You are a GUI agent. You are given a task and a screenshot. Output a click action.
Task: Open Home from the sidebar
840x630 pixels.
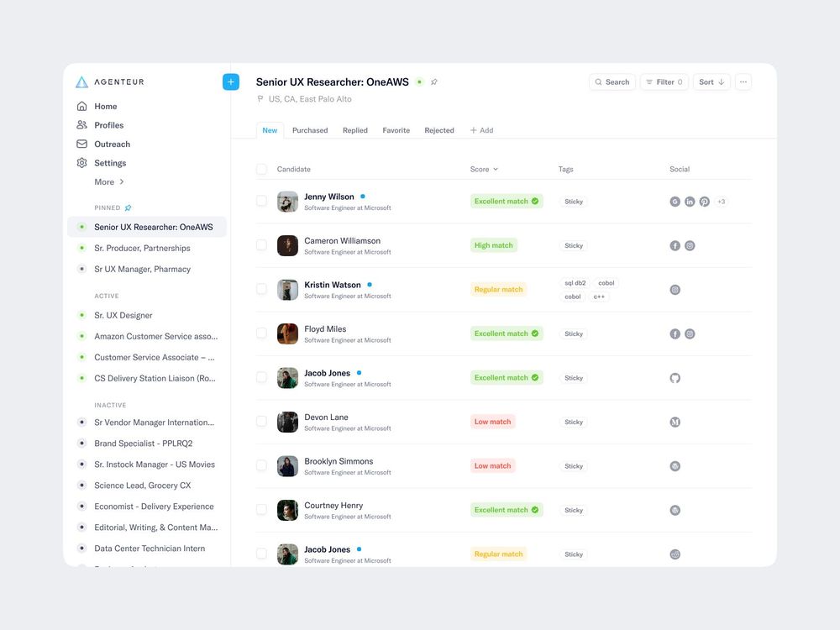[x=106, y=106]
